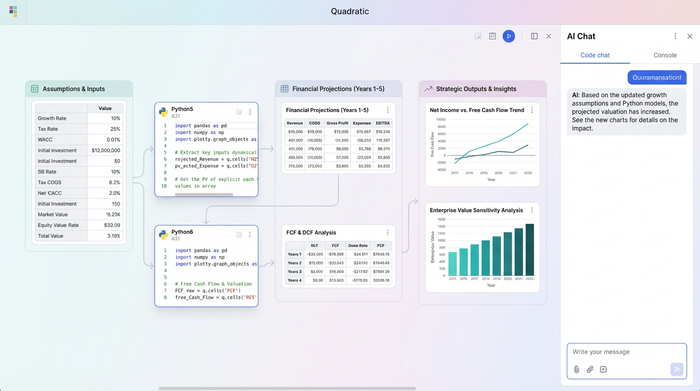This screenshot has width=700, height=391.
Task: Select the Python6 code cell icon
Action: point(163,235)
